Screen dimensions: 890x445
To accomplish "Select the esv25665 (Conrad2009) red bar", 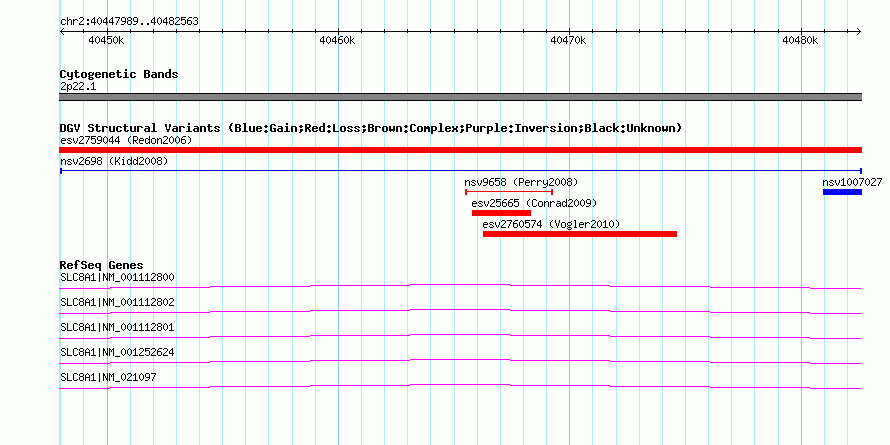I will pyautogui.click(x=501, y=213).
